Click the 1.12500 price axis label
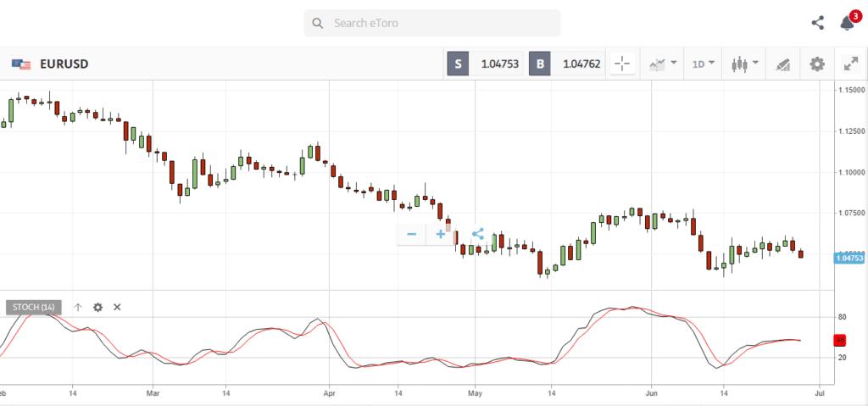868x406 pixels. 851,131
